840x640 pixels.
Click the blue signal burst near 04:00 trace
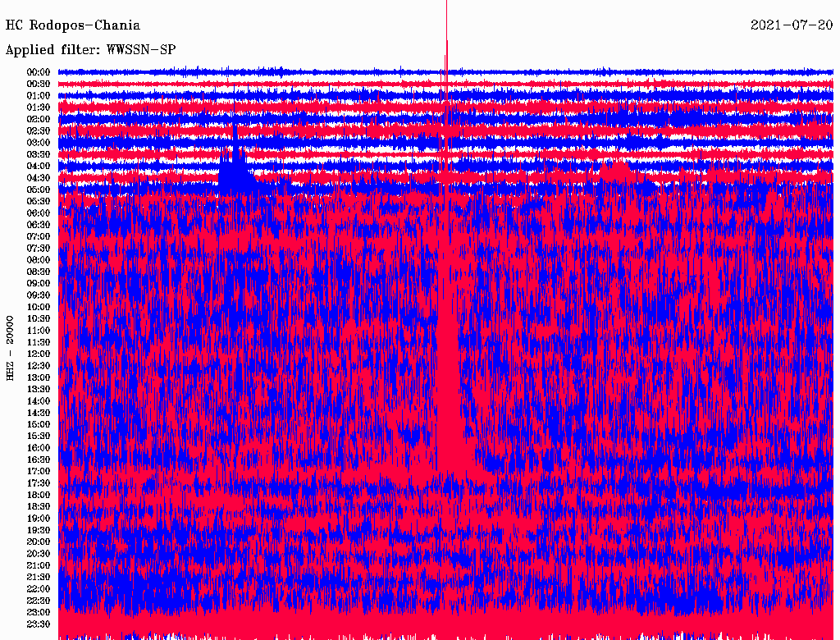[x=233, y=168]
